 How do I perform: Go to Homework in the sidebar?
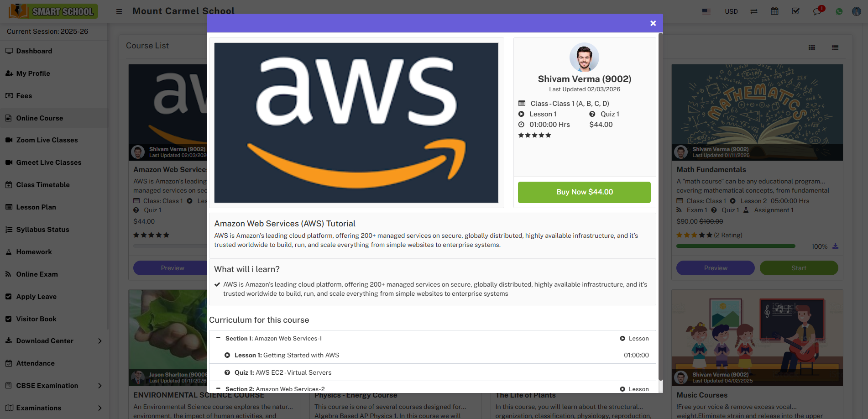34,252
